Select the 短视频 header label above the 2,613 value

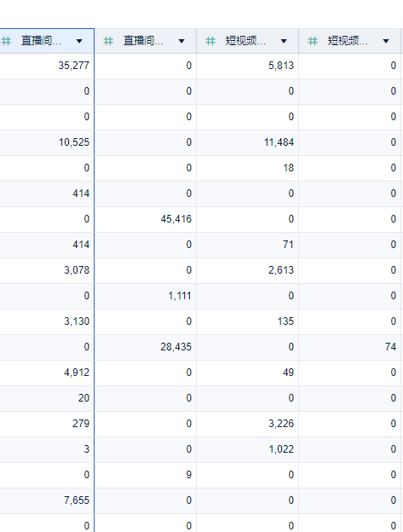[x=245, y=41]
